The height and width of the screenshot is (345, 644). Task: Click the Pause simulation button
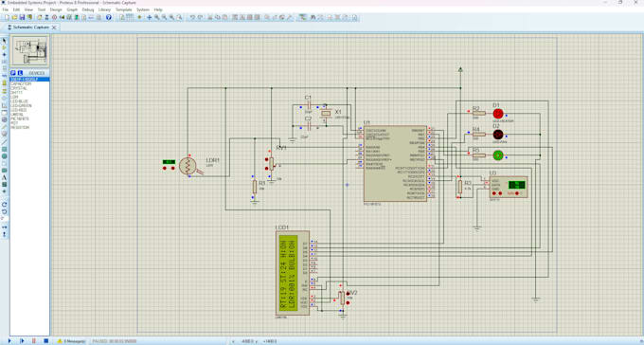click(34, 341)
